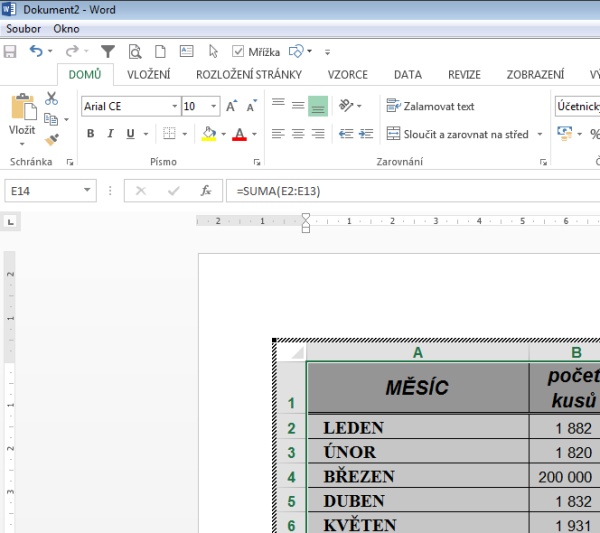Switch to the DOMŮ ribbon tab
The width and height of the screenshot is (600, 533).
point(85,74)
